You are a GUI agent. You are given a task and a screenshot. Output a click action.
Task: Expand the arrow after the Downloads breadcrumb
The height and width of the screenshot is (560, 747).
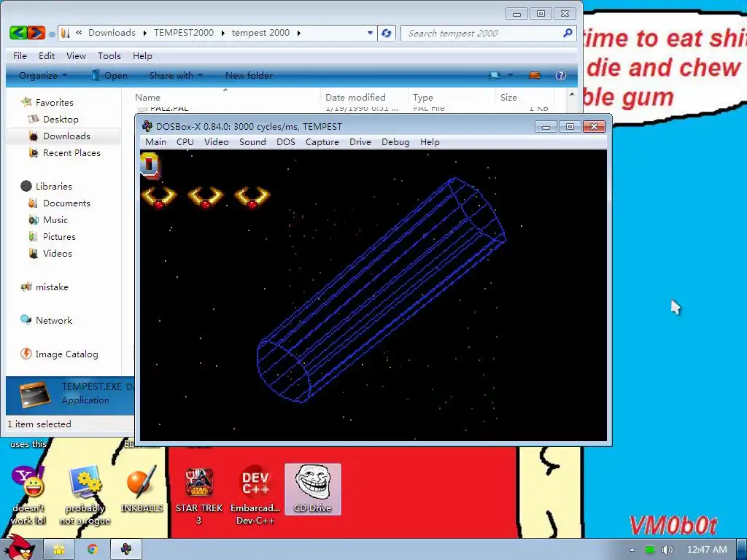pyautogui.click(x=145, y=33)
